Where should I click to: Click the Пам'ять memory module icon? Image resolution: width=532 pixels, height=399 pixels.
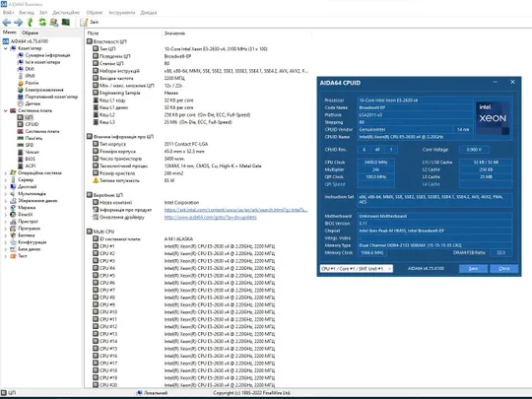tap(21, 138)
